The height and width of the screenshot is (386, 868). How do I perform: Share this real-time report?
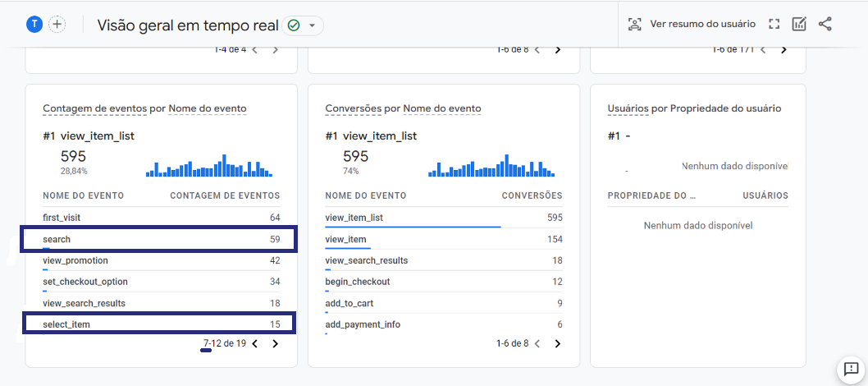tap(825, 24)
